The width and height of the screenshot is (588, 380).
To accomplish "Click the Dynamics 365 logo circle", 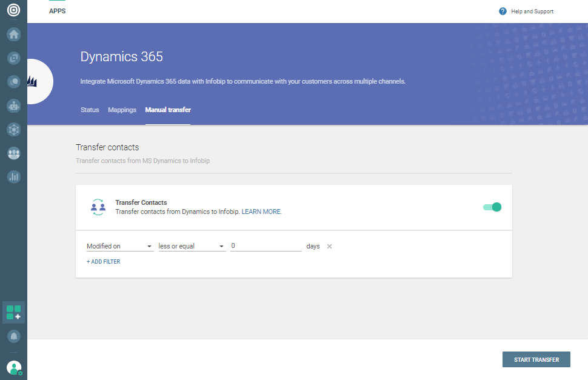I will (34, 82).
